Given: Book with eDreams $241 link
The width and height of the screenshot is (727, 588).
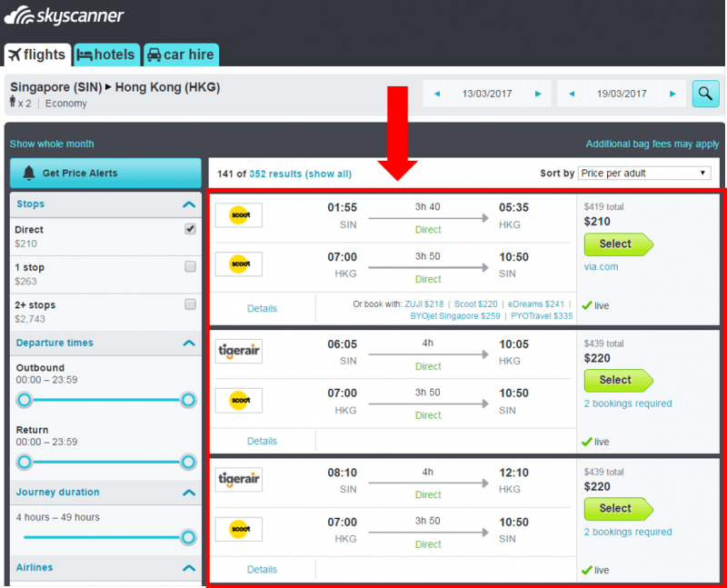Looking at the screenshot, I should click(x=536, y=304).
